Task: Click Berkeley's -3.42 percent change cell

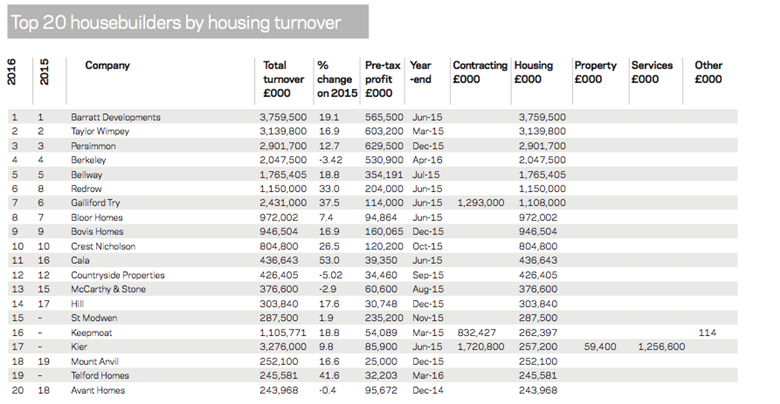Action: [330, 159]
